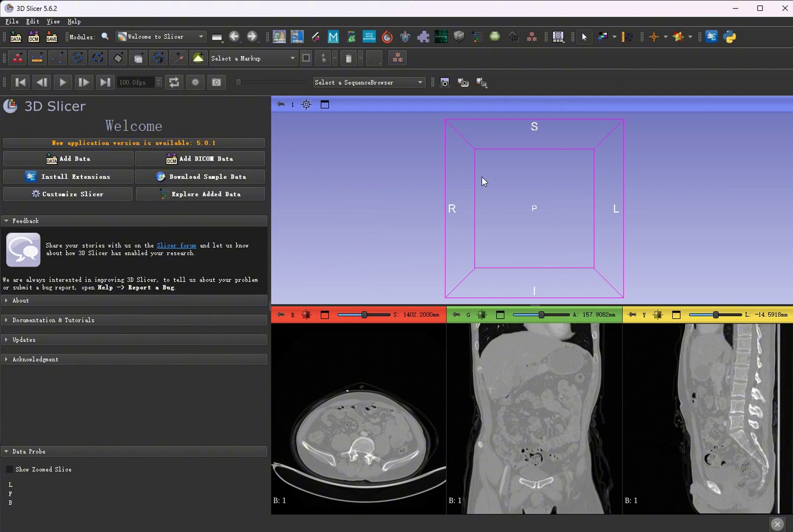Click the puzzle-piece extension module icon

click(423, 36)
